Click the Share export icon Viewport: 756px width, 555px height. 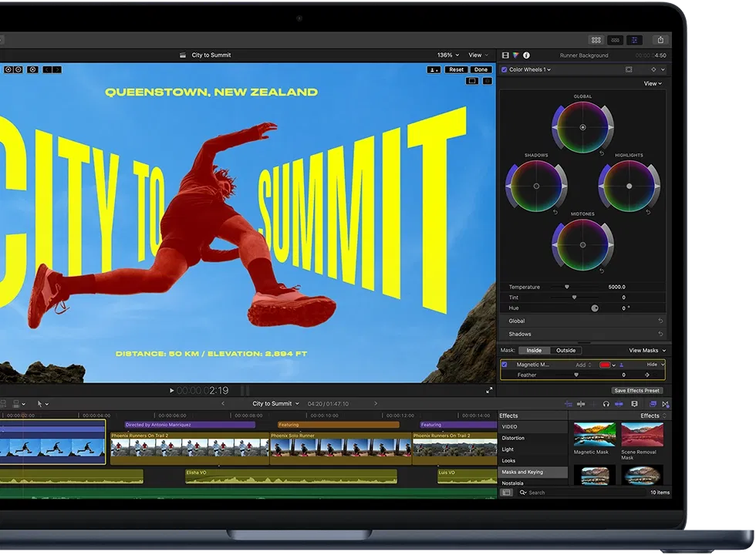[660, 40]
